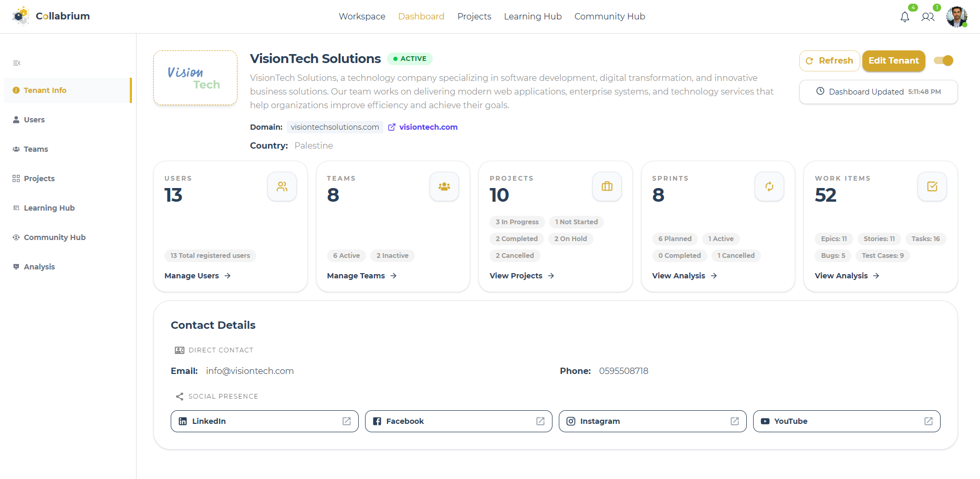Open the LinkedIn social button
The image size is (980, 479).
[x=264, y=421]
